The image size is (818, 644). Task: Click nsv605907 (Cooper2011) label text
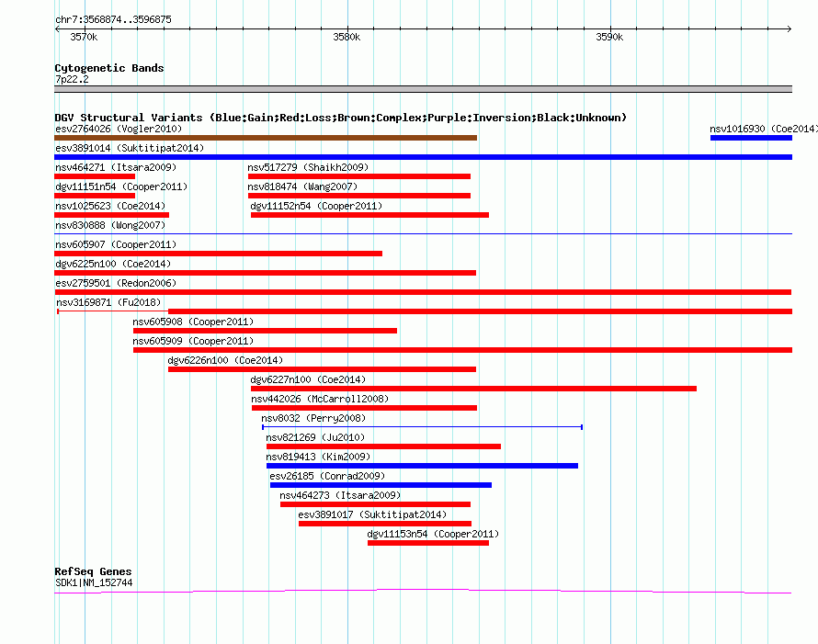tap(116, 244)
